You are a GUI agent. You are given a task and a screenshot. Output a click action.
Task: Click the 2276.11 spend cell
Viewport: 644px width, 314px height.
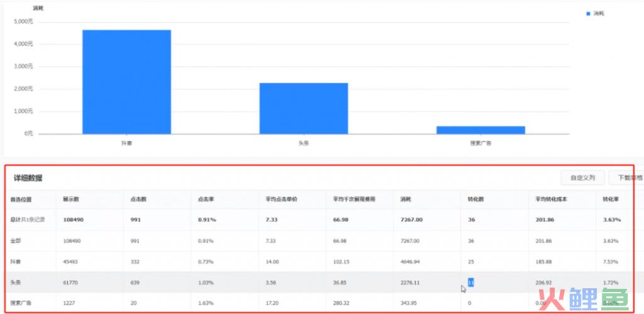click(410, 283)
